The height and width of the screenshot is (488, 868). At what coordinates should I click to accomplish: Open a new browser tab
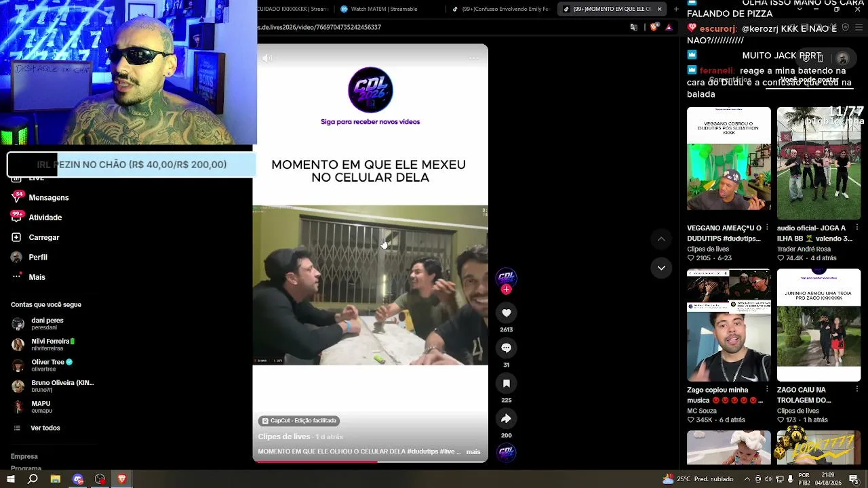pyautogui.click(x=676, y=9)
